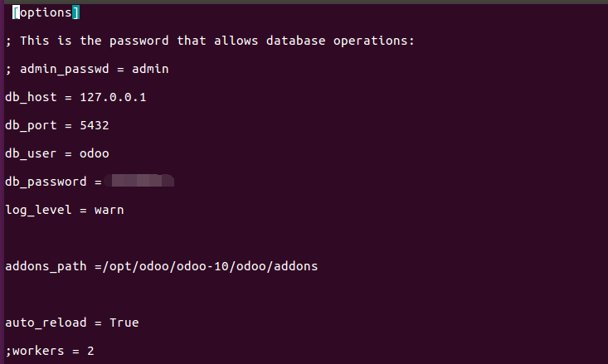Click the 5432 port value
This screenshot has width=608, height=364.
[x=95, y=125]
